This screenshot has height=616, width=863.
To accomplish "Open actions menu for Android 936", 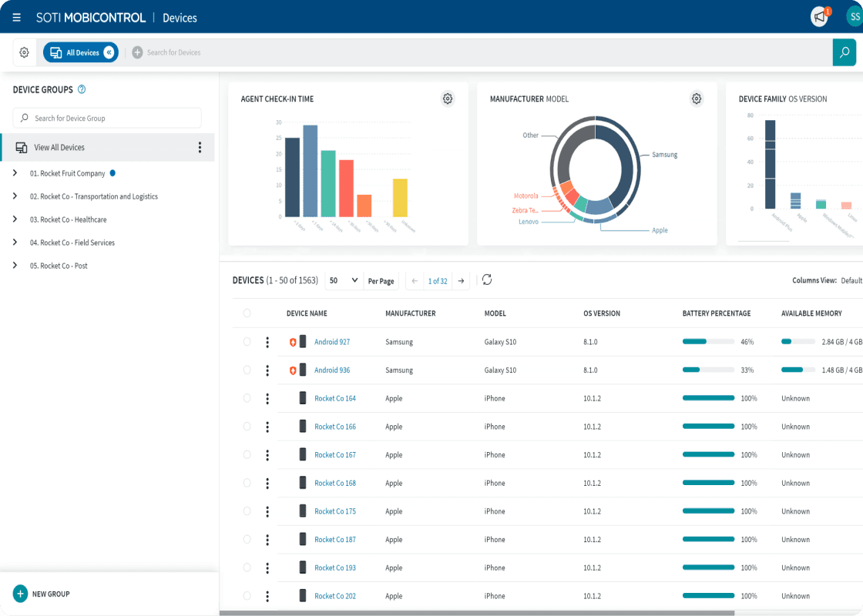I will 267,370.
